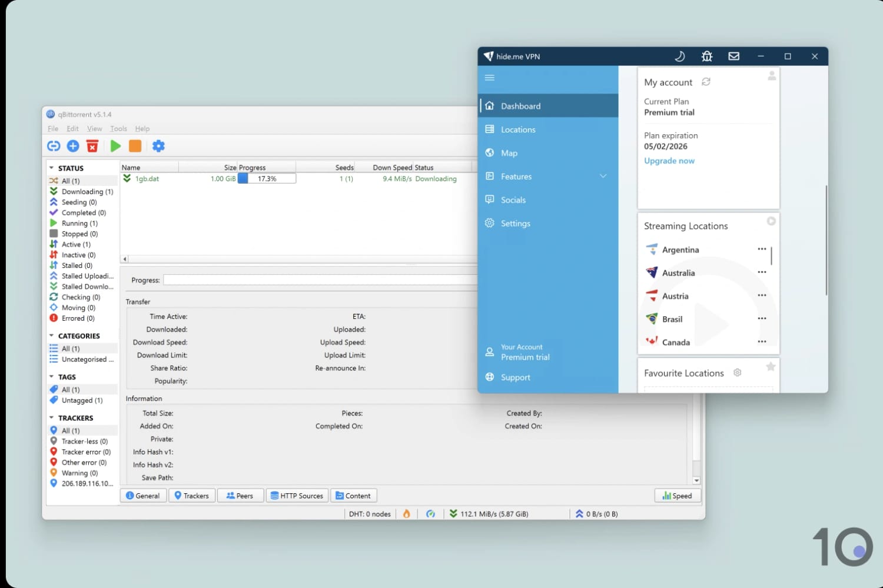This screenshot has width=883, height=588.
Task: Open the envelope messages icon
Action: (x=733, y=57)
